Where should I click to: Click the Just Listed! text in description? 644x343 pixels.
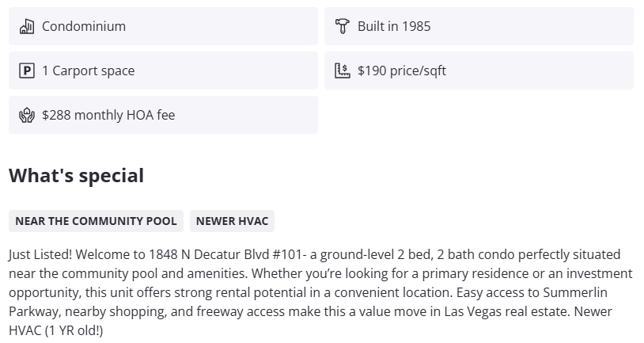pyautogui.click(x=41, y=255)
